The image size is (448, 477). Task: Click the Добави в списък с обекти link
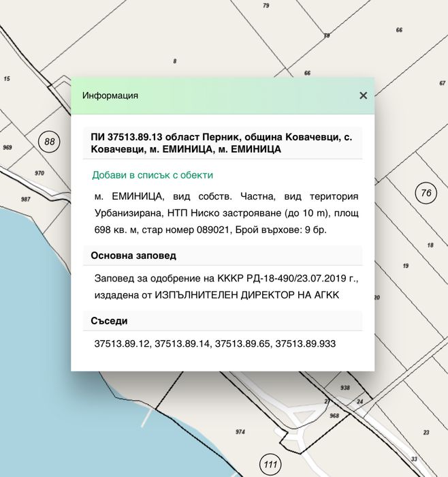(x=153, y=175)
